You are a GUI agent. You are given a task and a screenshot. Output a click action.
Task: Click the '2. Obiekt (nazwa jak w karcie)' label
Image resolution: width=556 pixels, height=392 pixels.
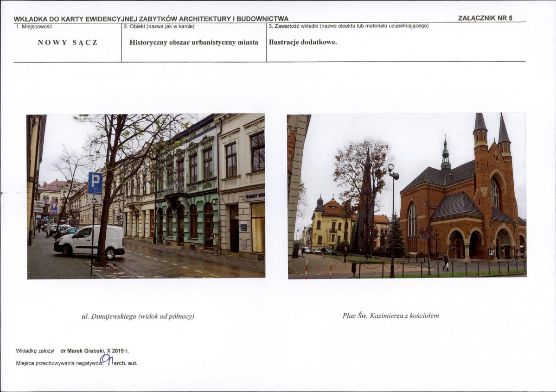[159, 26]
